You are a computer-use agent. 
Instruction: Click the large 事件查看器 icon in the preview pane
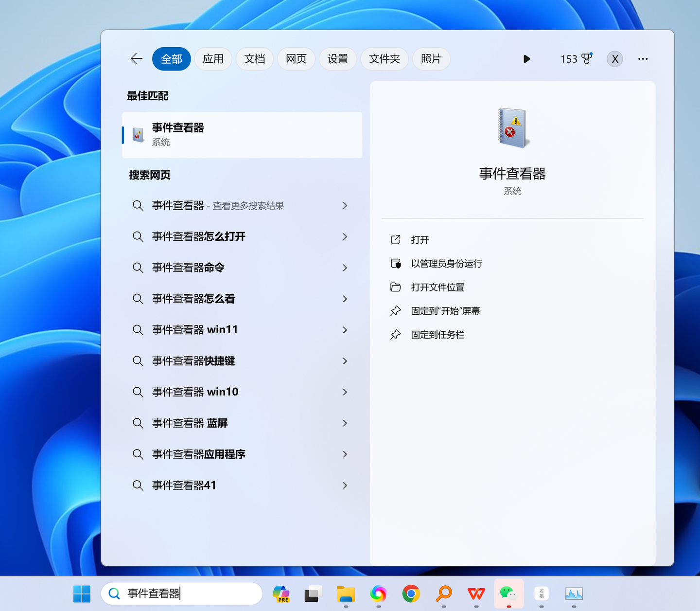pyautogui.click(x=513, y=127)
